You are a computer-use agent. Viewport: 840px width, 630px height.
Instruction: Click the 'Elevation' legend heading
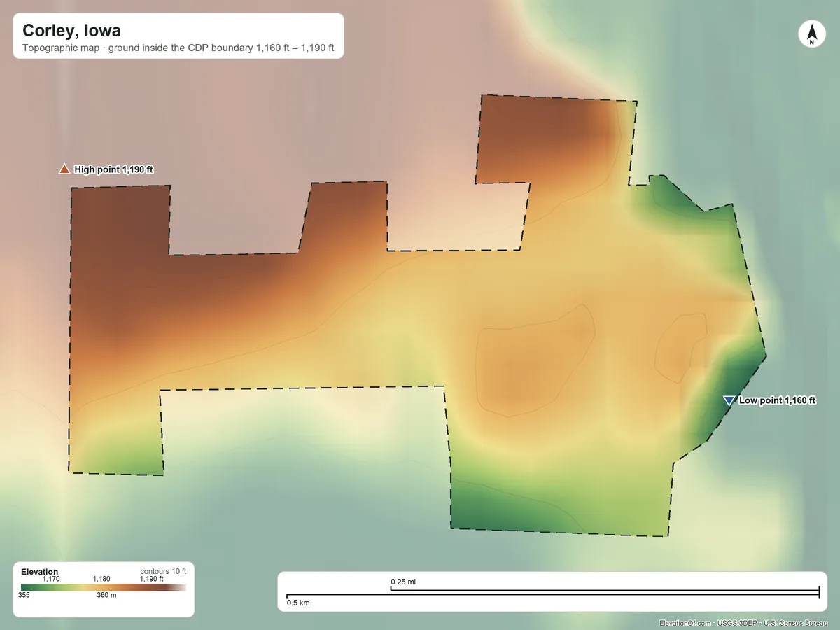click(x=40, y=572)
